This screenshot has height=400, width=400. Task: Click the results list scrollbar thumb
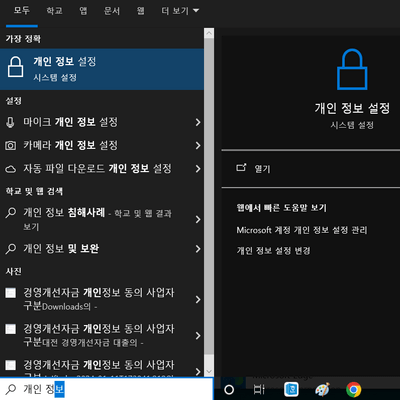[209, 196]
